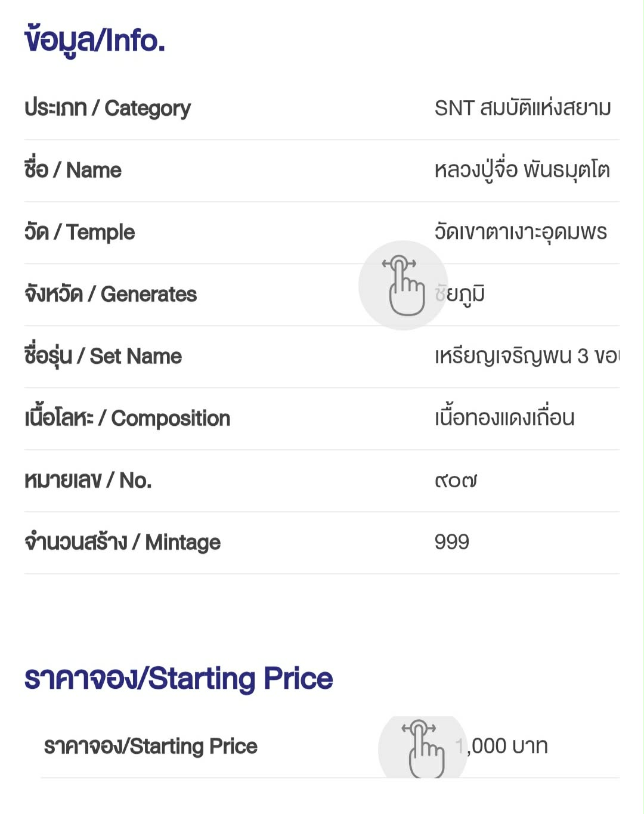
Task: Select the temple value วัดเขาตาเงาะอุดมพร
Action: pos(521,233)
